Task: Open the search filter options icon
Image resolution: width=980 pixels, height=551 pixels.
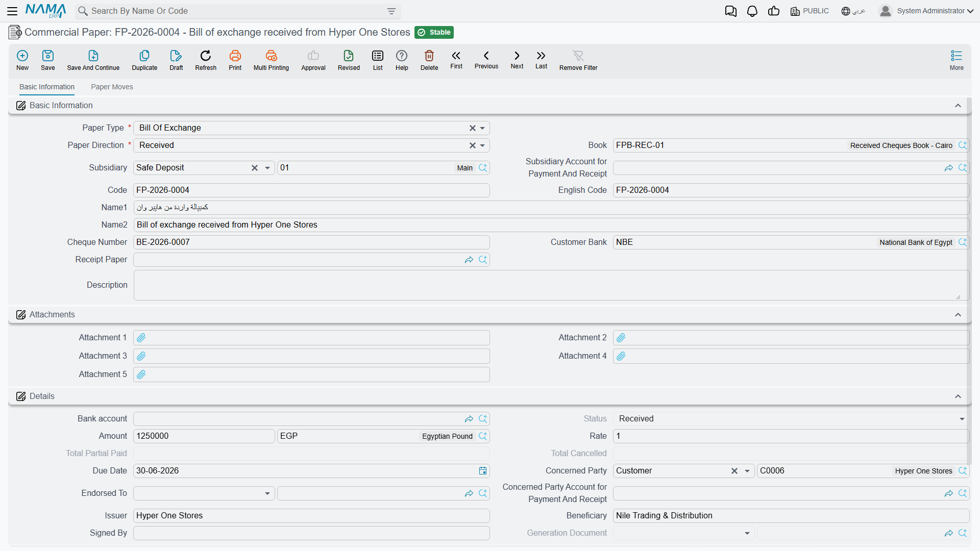Action: click(391, 11)
